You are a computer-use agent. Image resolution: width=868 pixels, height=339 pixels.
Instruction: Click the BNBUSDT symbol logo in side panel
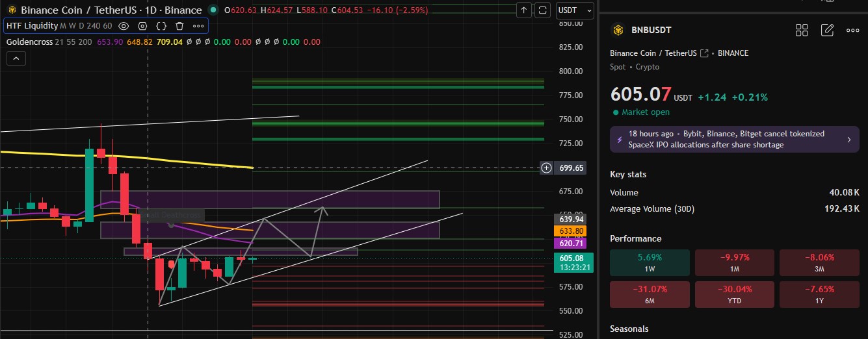pyautogui.click(x=618, y=30)
